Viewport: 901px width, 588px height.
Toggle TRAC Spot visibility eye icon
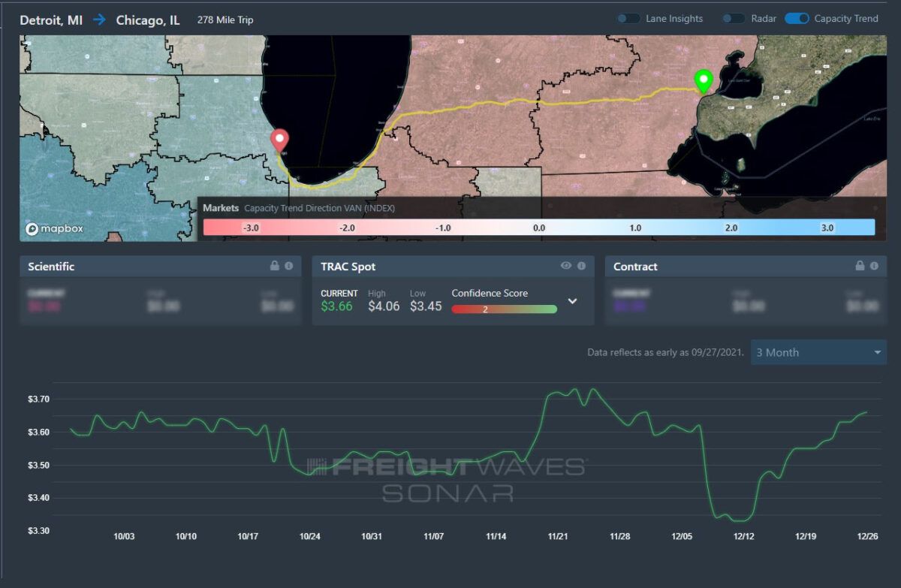click(566, 267)
